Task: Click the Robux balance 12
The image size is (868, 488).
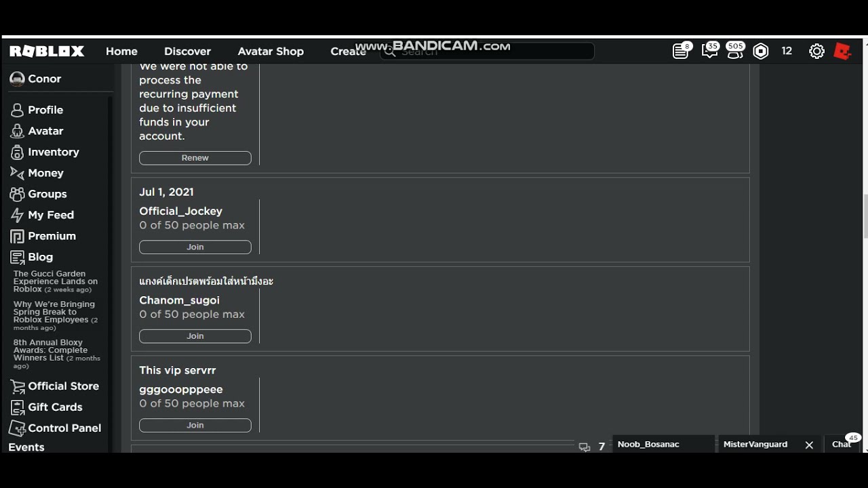Action: click(787, 52)
